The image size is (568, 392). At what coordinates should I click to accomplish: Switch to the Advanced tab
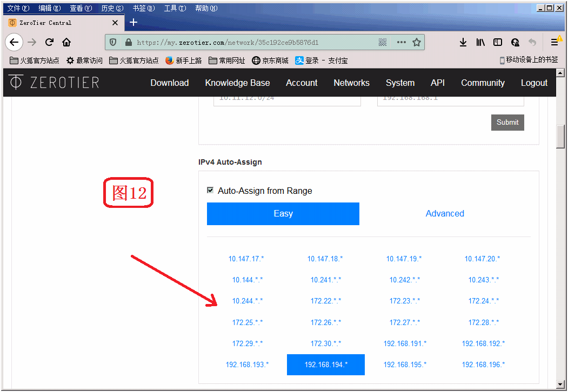[x=444, y=214]
